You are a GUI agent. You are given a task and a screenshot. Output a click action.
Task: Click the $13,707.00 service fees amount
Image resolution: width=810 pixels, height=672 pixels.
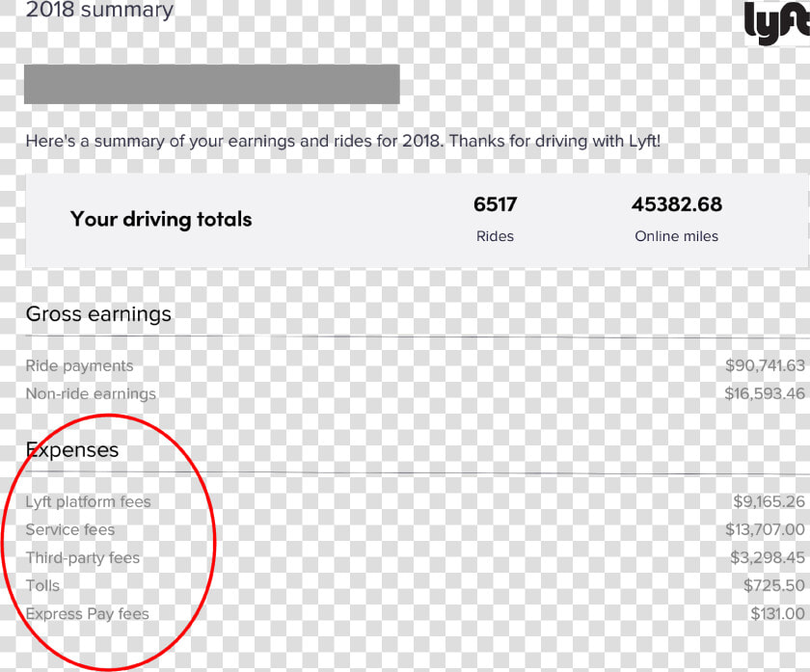click(765, 529)
